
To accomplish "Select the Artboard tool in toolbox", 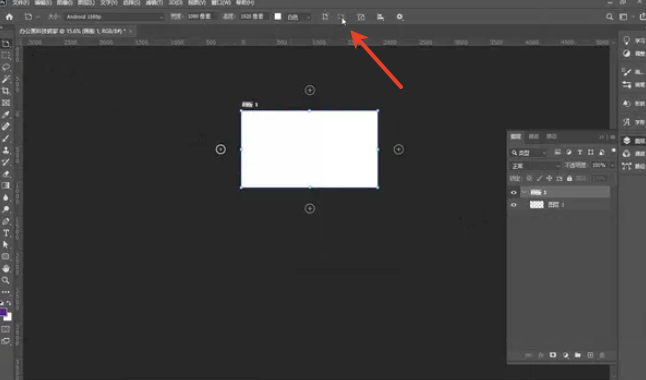I will (x=6, y=44).
